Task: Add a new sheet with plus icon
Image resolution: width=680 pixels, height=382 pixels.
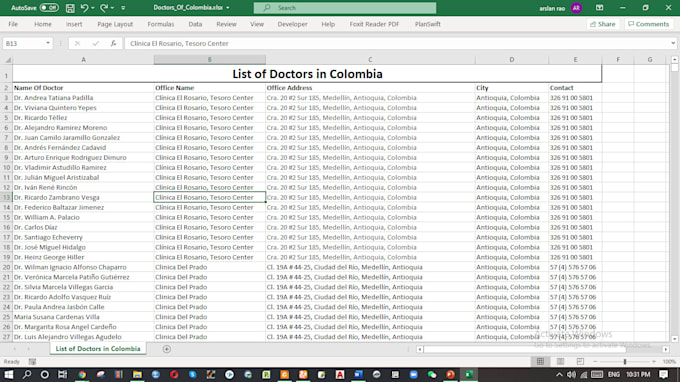Action: (167, 349)
